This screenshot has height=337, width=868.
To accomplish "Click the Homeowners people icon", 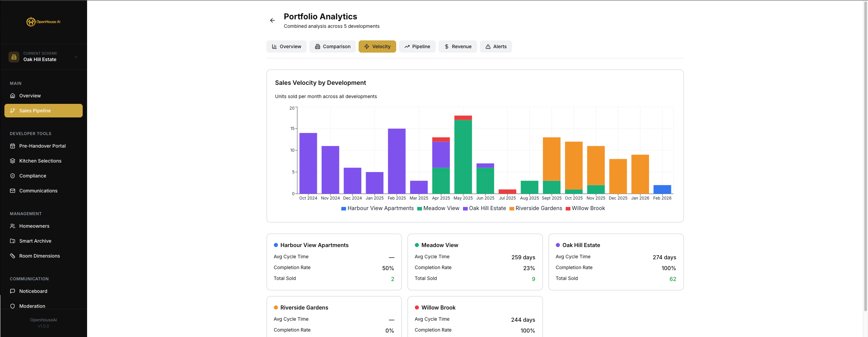I will click(x=13, y=226).
